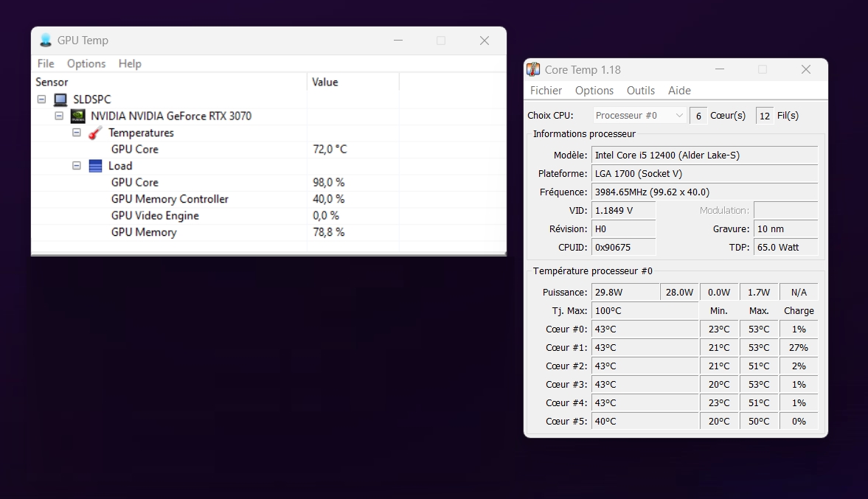Open the Help menu
868x499 pixels.
[130, 63]
